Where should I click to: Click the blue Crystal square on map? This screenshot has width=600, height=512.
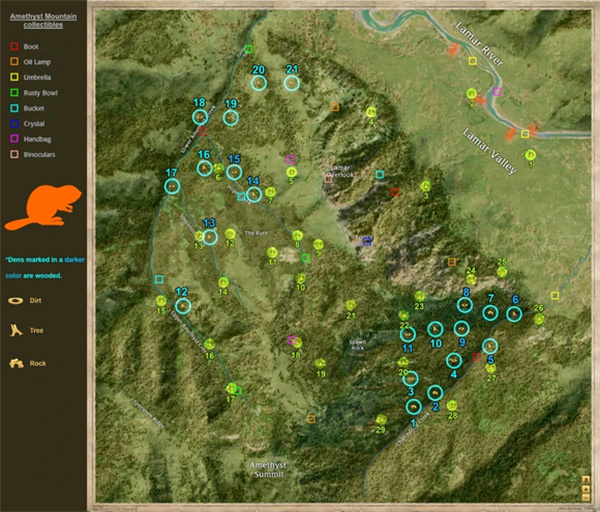pyautogui.click(x=367, y=241)
